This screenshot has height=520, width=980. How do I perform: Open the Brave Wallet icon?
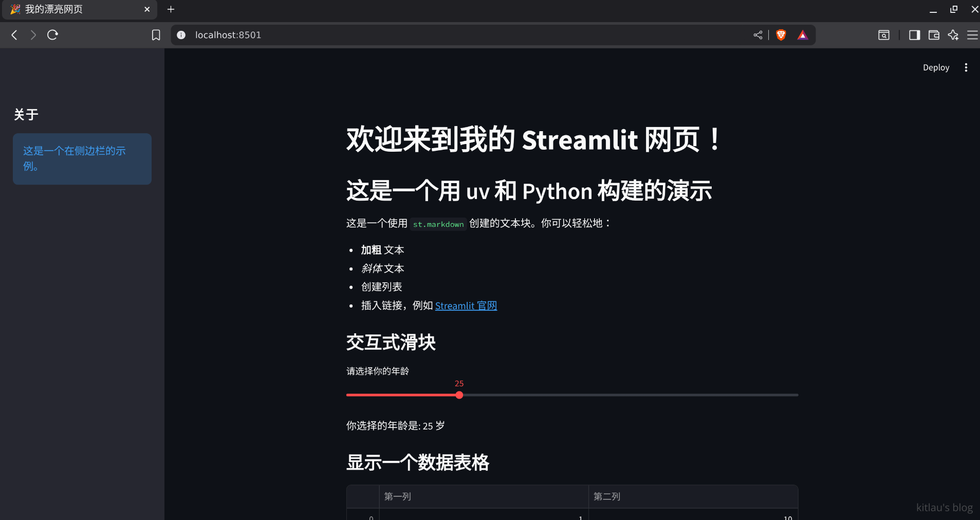point(934,35)
